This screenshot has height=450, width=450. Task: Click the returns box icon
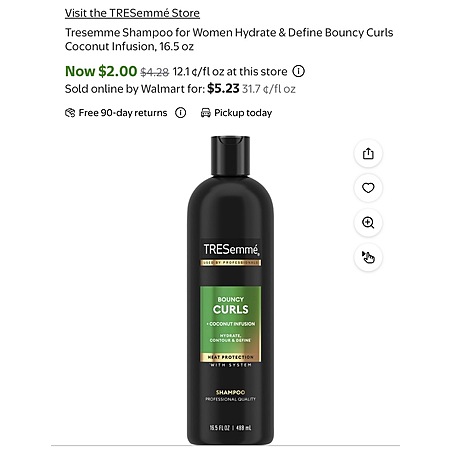pos(70,113)
